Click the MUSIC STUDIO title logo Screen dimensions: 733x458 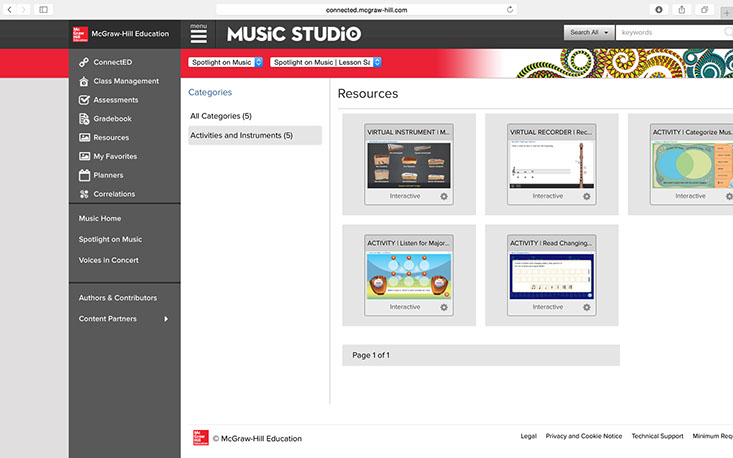coord(294,34)
